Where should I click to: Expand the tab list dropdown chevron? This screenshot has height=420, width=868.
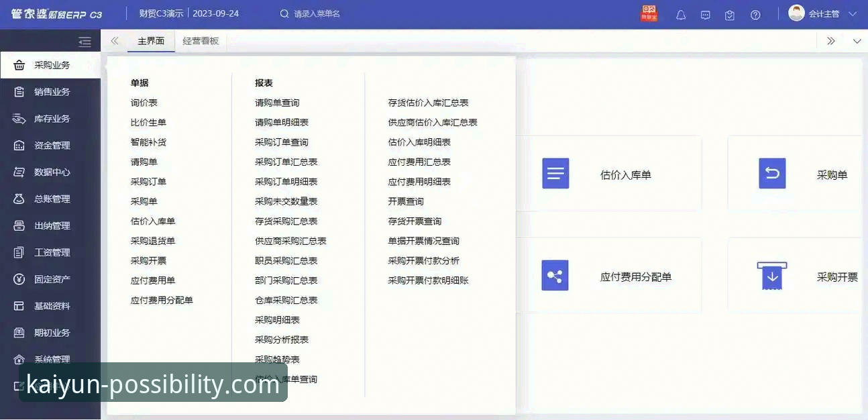[857, 42]
